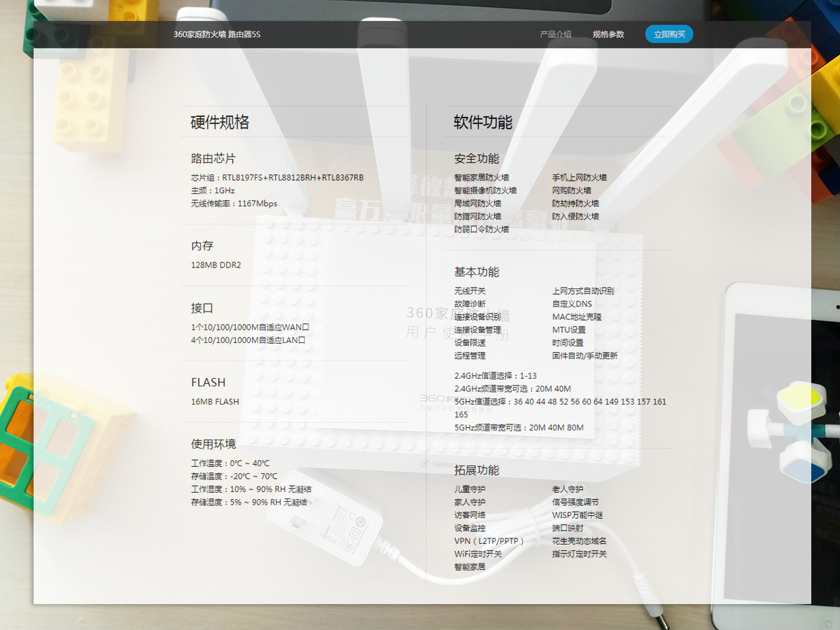840x630 pixels.
Task: Click the 老人守护 item
Action: [568, 489]
